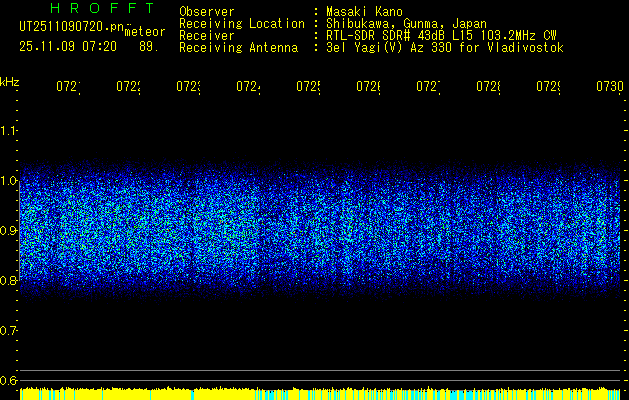The image size is (629, 400).
Task: Click the 'Observer' field label
Action: 207,11
